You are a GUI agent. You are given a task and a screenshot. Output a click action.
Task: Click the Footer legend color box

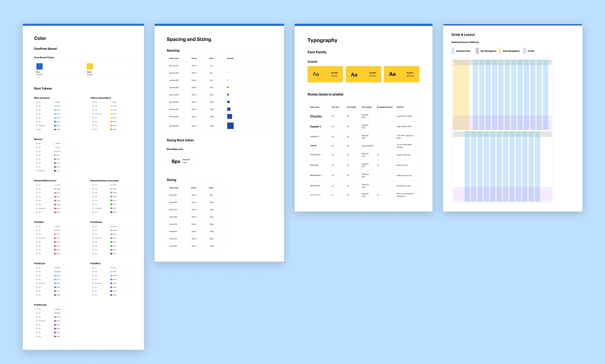(525, 51)
